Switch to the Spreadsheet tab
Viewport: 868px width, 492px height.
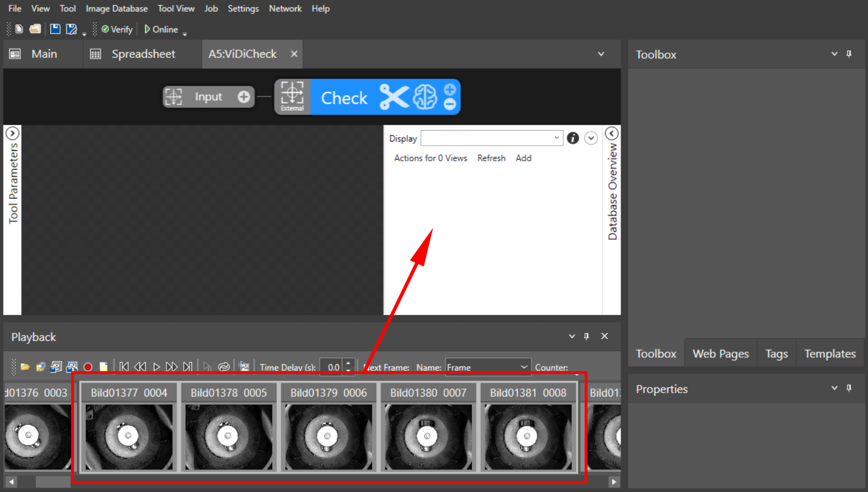click(143, 54)
